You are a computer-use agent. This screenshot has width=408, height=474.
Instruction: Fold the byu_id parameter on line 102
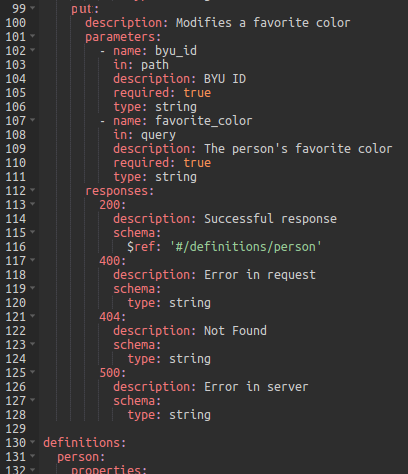[32, 49]
